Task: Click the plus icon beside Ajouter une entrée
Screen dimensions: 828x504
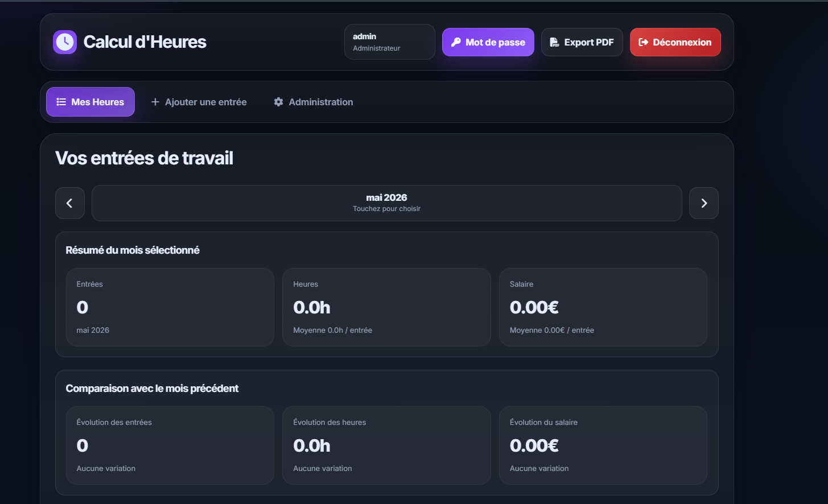Action: click(155, 102)
